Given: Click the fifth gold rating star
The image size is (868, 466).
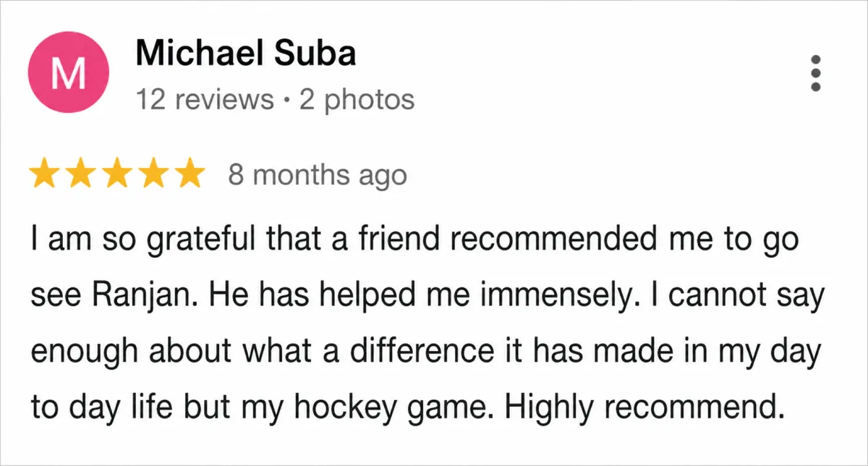Looking at the screenshot, I should pos(190,175).
